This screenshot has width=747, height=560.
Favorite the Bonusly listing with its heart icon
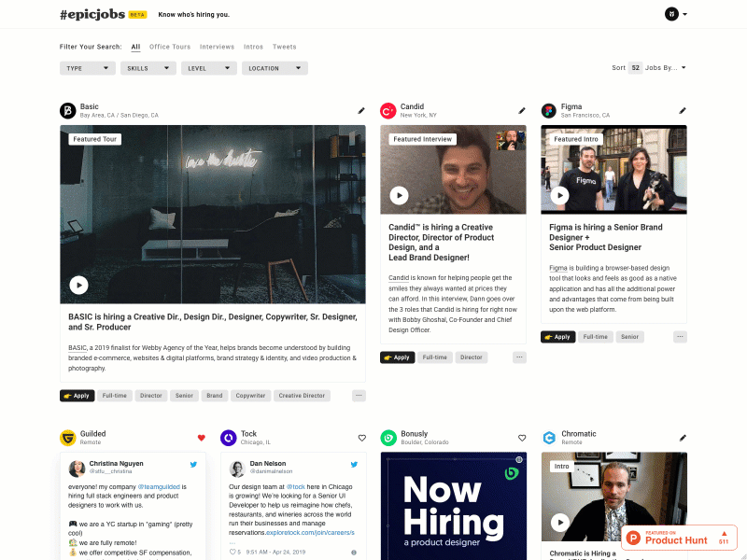coord(522,437)
